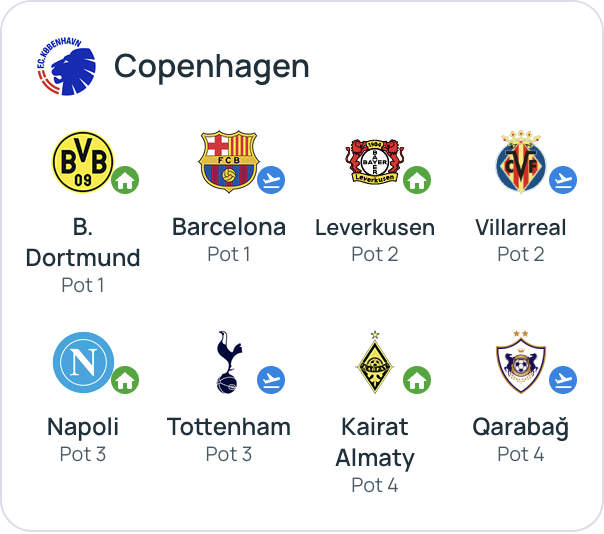Click the away plane badge by Tottenham
The width and height of the screenshot is (604, 534).
click(x=271, y=380)
